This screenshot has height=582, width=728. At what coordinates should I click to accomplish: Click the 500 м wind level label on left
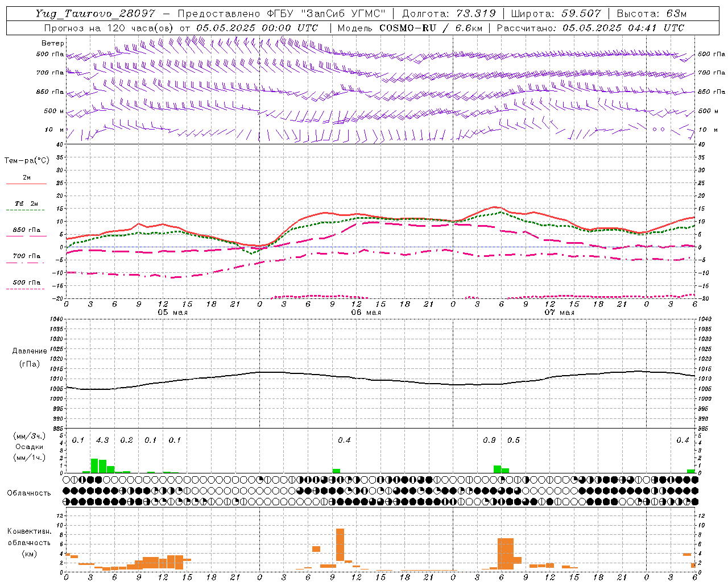54,111
